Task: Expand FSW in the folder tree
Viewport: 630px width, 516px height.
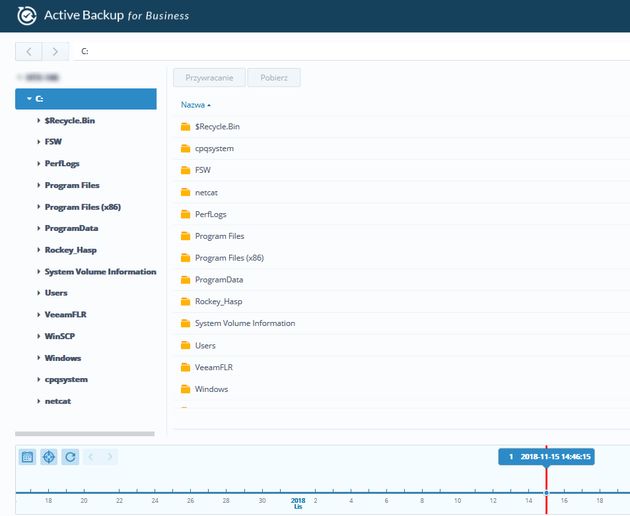Action: click(39, 141)
